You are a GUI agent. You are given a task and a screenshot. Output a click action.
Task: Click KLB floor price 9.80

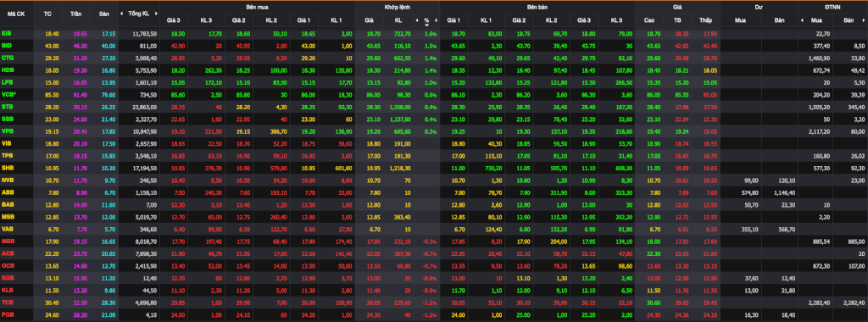pyautogui.click(x=110, y=290)
